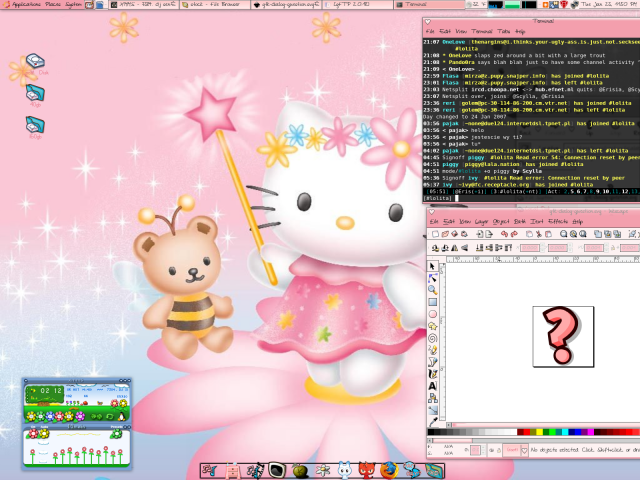Select the Node edit tool in Inkscape
Viewport: 640px width, 480px height.
pyautogui.click(x=432, y=278)
